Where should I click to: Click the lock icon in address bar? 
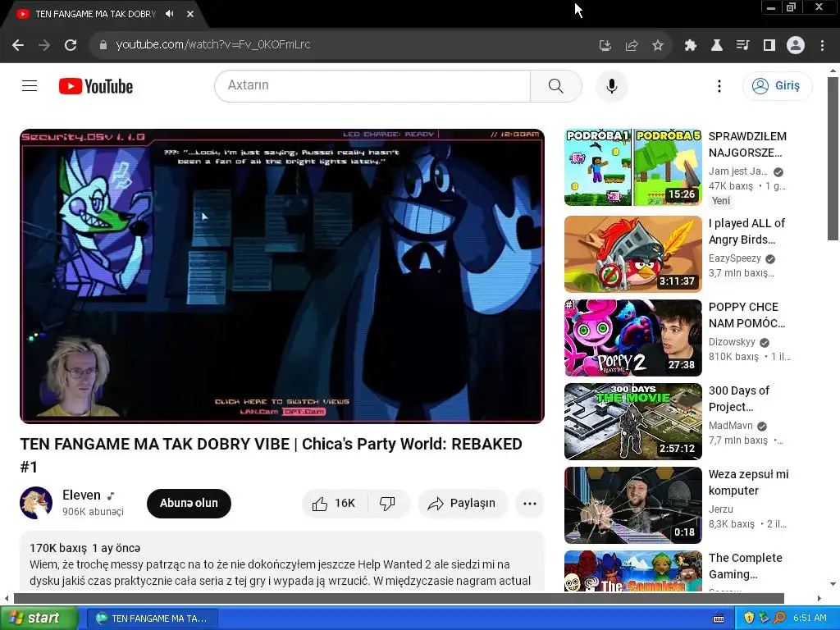coord(103,45)
